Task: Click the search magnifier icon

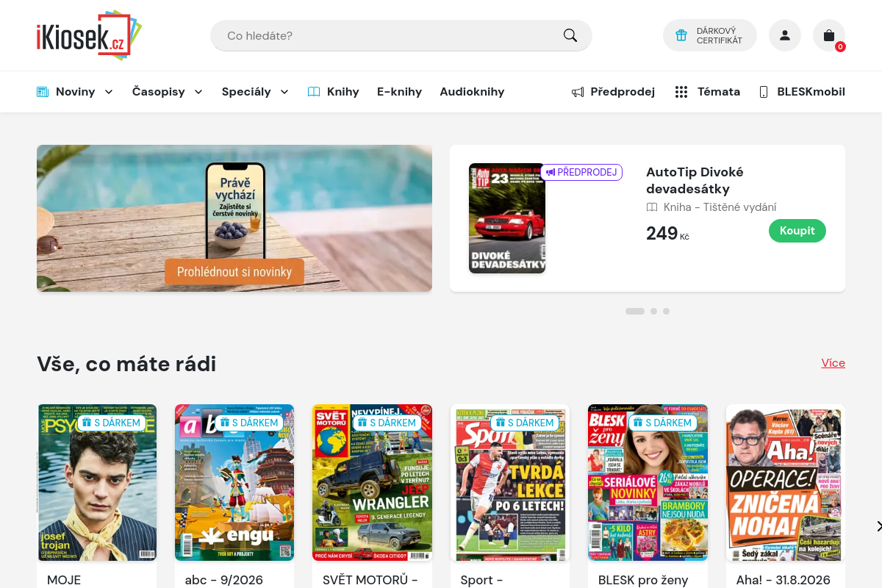Action: tap(570, 35)
